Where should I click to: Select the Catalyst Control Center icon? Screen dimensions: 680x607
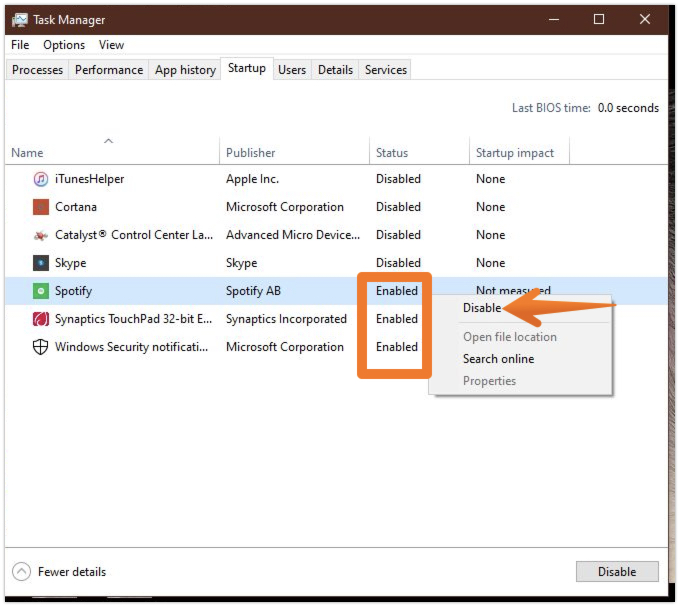41,235
